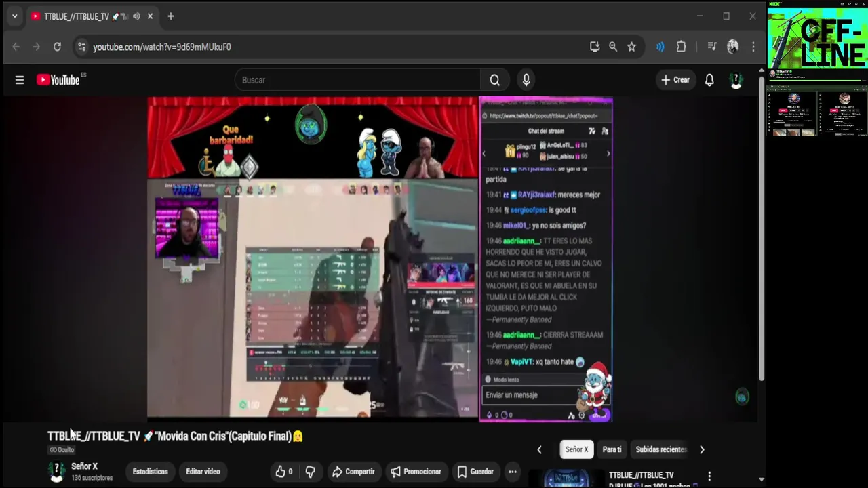868x488 pixels.
Task: Open the blue sound-wave extension icon
Action: point(660,47)
